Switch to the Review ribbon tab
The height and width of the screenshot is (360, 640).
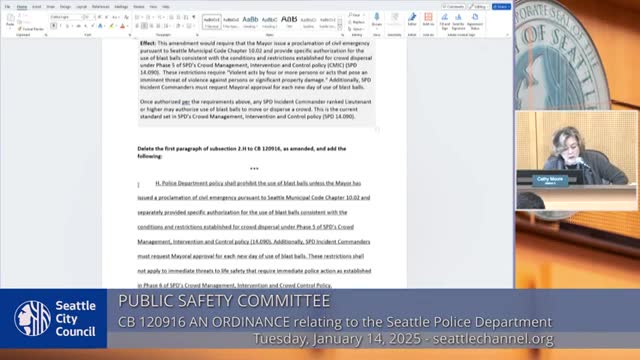tap(139, 7)
